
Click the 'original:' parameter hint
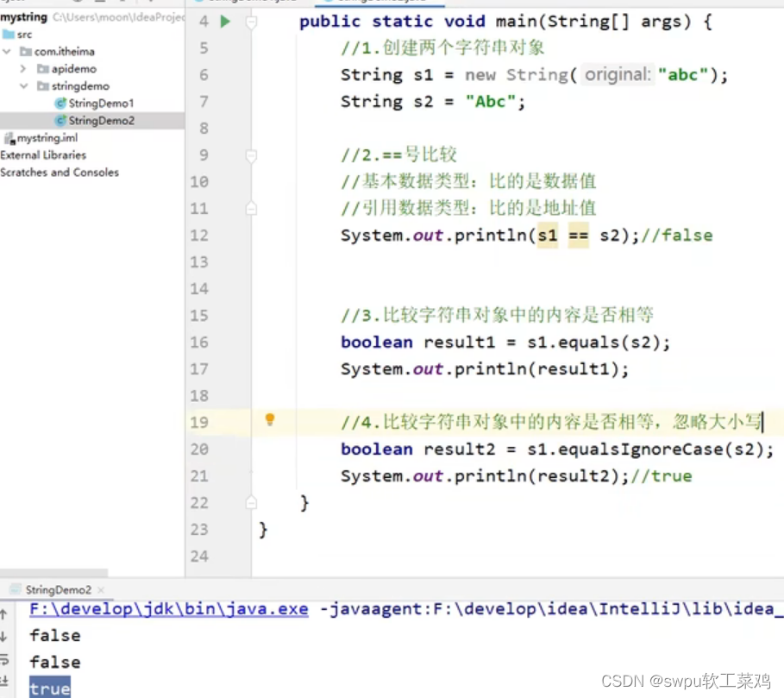pyautogui.click(x=618, y=74)
